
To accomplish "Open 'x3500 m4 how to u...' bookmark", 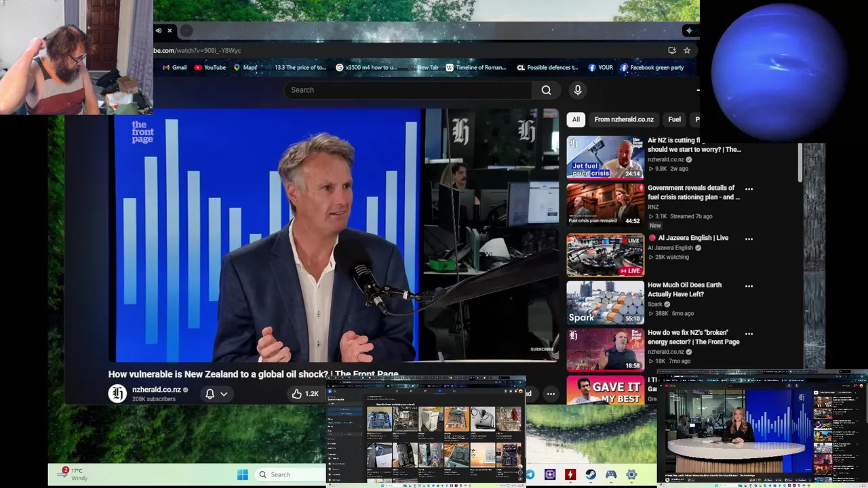I will [x=367, y=68].
